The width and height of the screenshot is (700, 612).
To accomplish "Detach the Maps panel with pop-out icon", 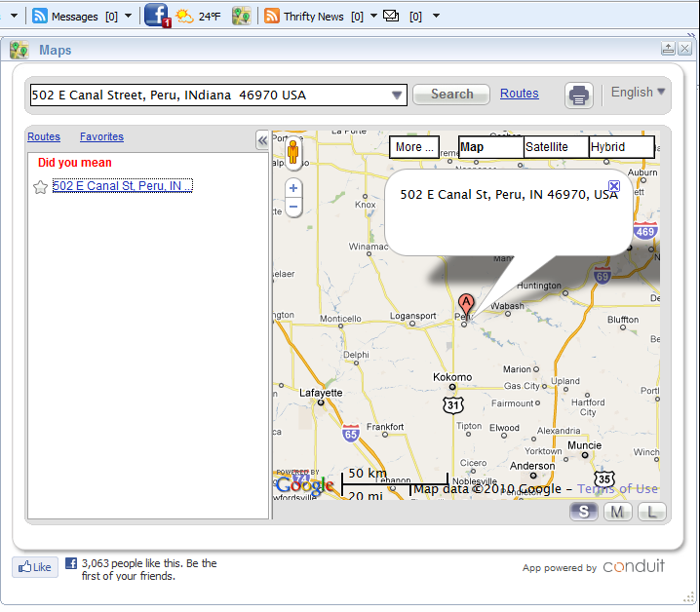I will 668,49.
